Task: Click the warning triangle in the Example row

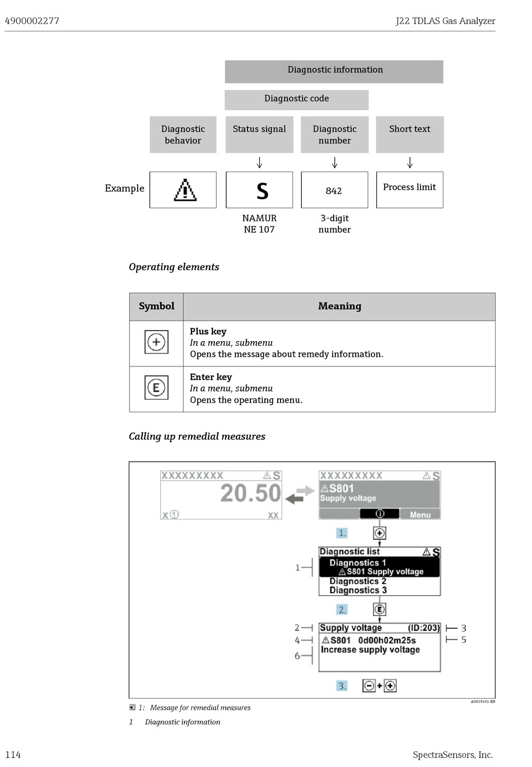Action: tap(185, 190)
